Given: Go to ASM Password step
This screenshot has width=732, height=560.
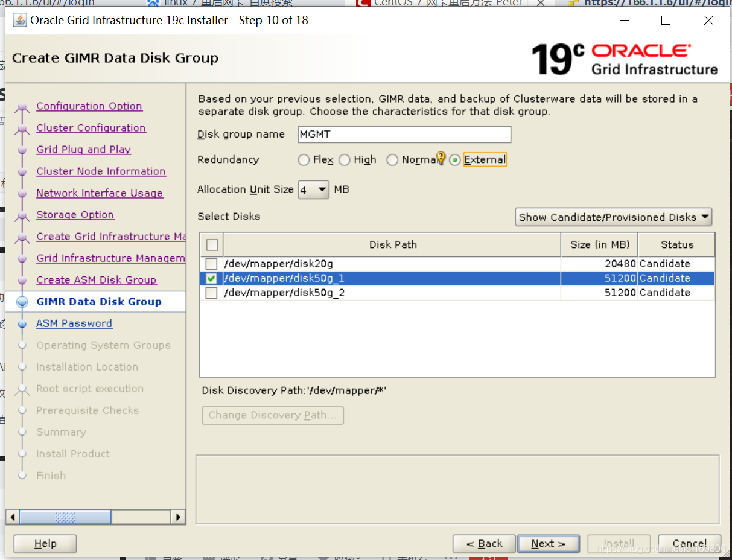Looking at the screenshot, I should tap(74, 323).
